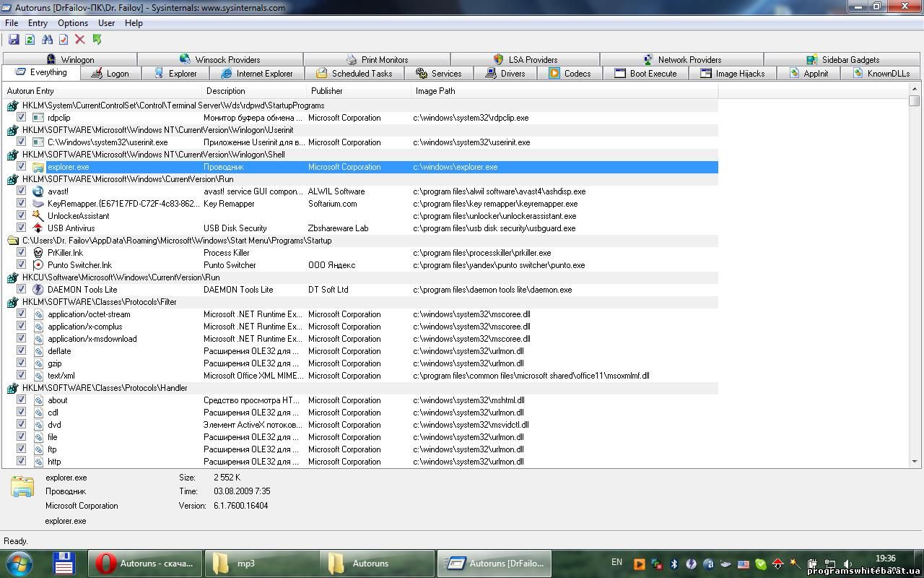Click the EN language indicator
The image size is (924, 578).
[616, 562]
